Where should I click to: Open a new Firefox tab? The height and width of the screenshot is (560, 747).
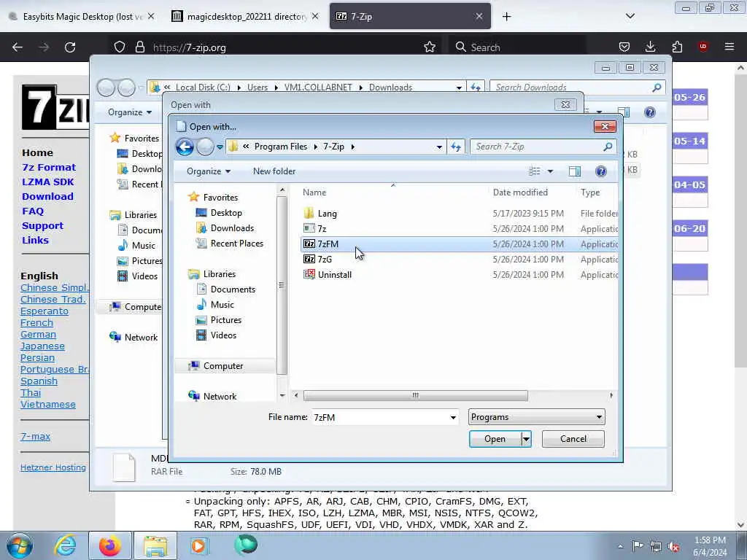506,16
